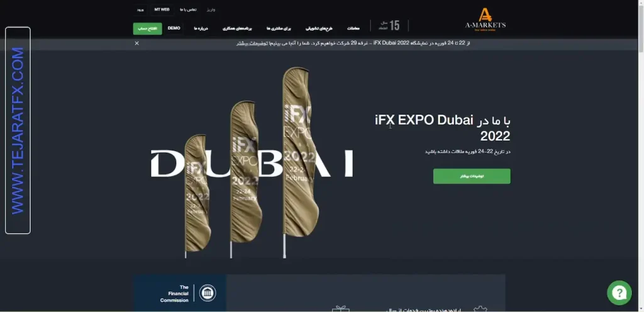The height and width of the screenshot is (312, 644).
Task: Select the معاملات menu item
Action: [x=353, y=29]
